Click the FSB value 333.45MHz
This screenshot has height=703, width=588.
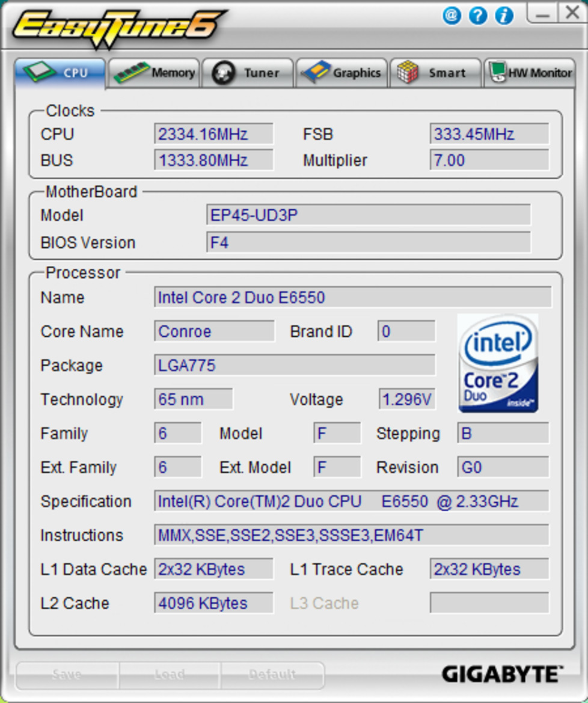[x=489, y=134]
